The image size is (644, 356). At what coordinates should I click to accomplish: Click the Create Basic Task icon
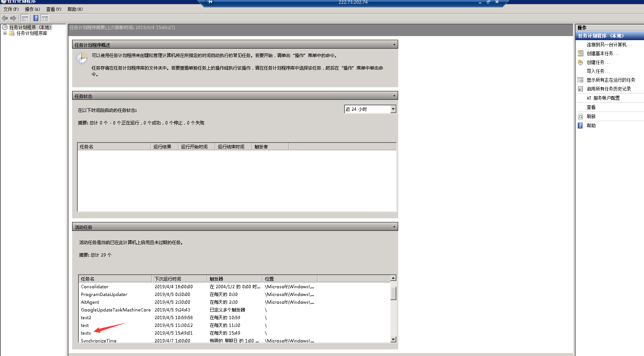click(580, 53)
